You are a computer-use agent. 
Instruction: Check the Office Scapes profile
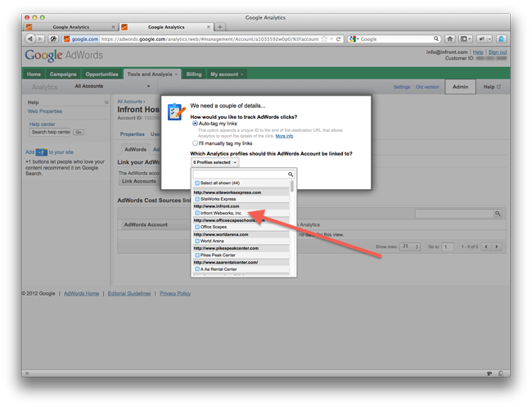[197, 227]
